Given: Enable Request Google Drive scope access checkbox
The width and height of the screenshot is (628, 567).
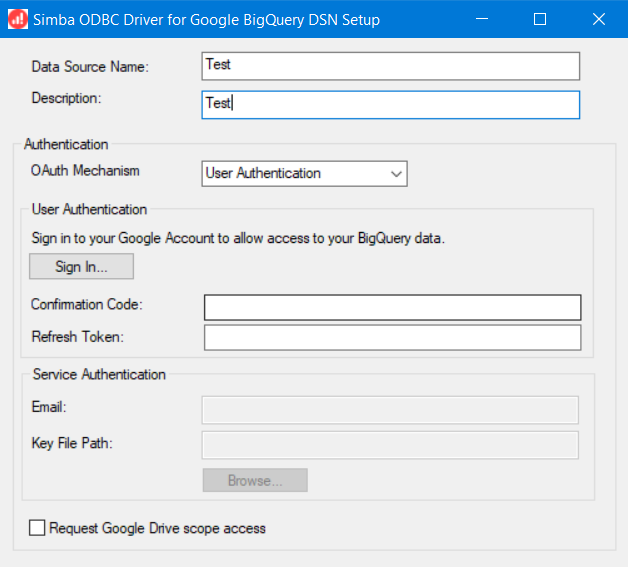Looking at the screenshot, I should (38, 528).
